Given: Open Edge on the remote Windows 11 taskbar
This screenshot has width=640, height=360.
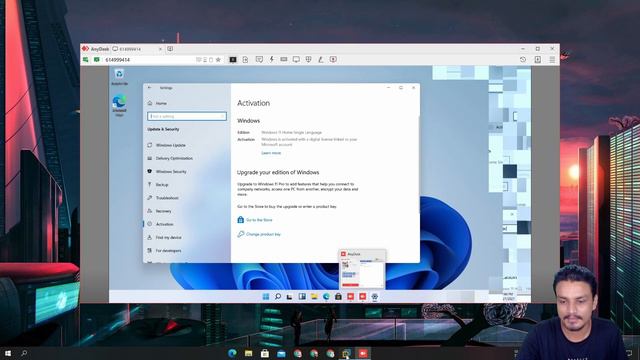Looking at the screenshot, I should tap(326, 296).
